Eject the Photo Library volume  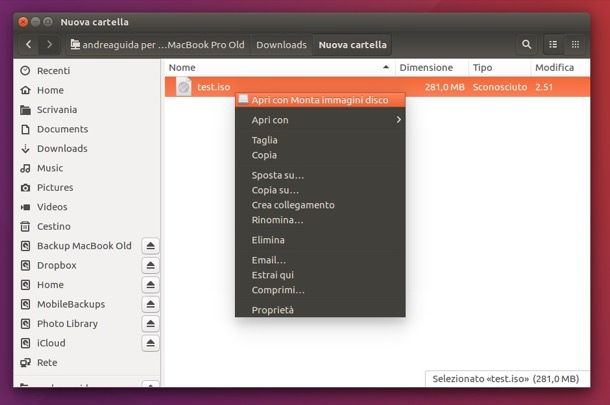(149, 324)
